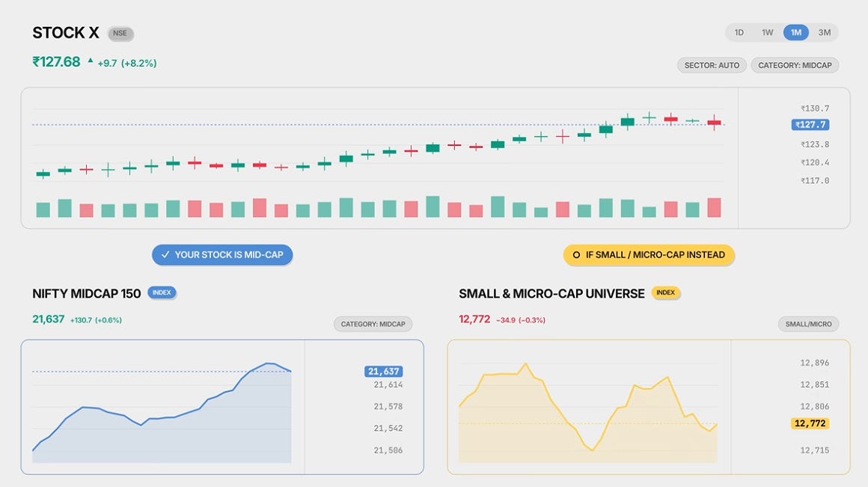Click the 21,614 axis label
Viewport: 868px width, 487px height.
(x=388, y=385)
